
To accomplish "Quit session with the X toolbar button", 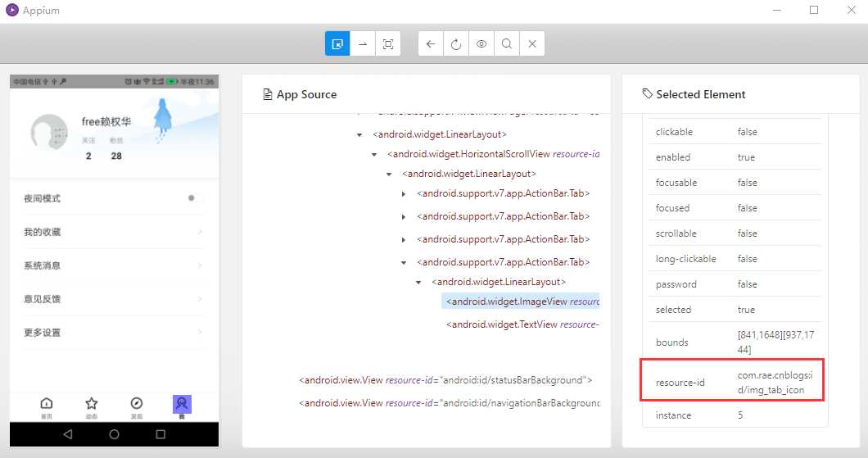I will coord(532,43).
